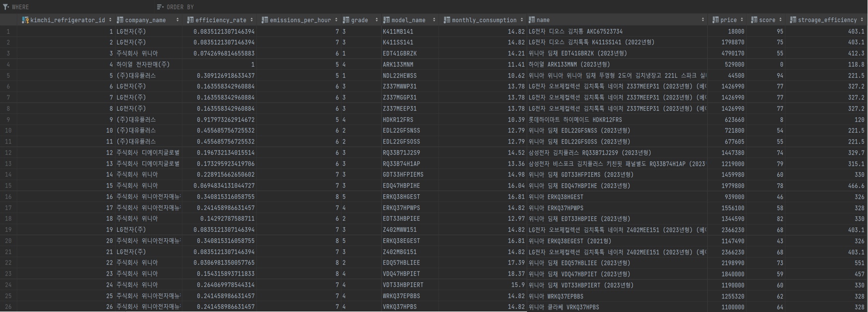868x312 pixels.
Task: Click the ORDER BY sort icon
Action: [x=160, y=7]
